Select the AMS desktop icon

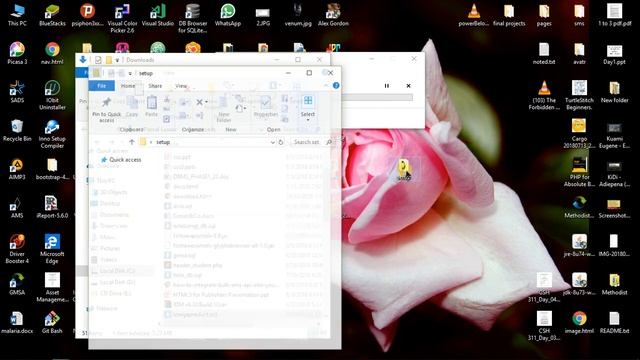pyautogui.click(x=17, y=207)
